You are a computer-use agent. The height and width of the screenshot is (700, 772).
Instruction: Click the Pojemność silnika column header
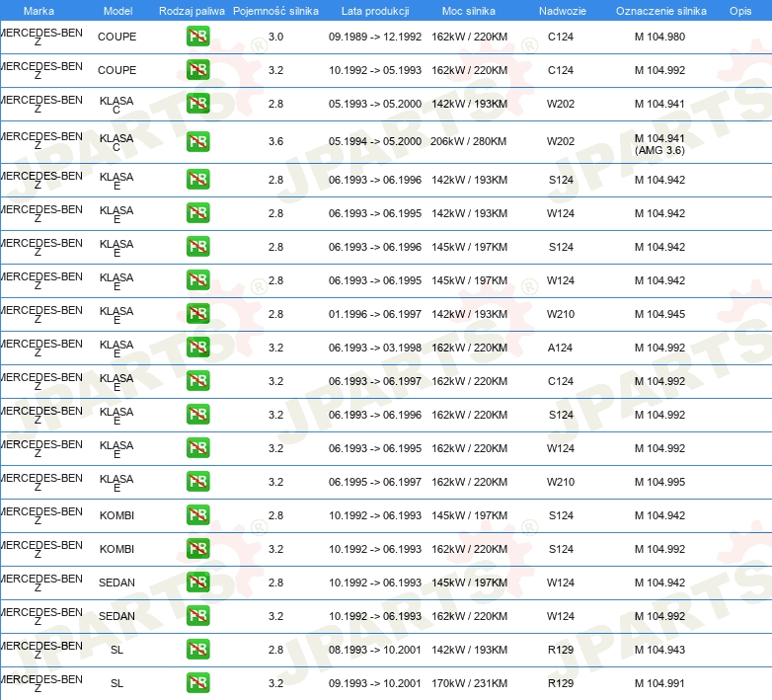pyautogui.click(x=275, y=11)
